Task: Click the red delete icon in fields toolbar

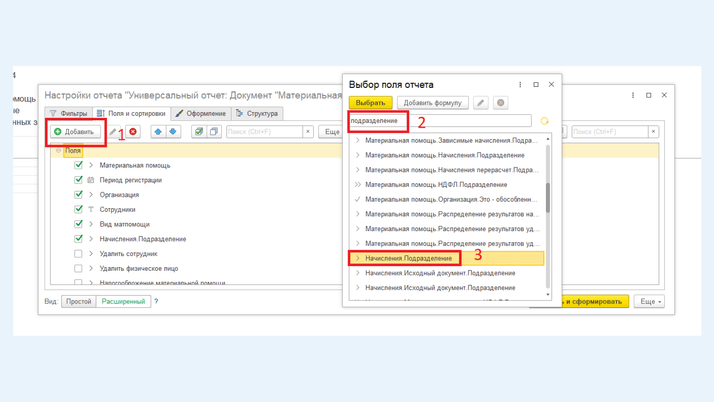Action: [x=133, y=132]
